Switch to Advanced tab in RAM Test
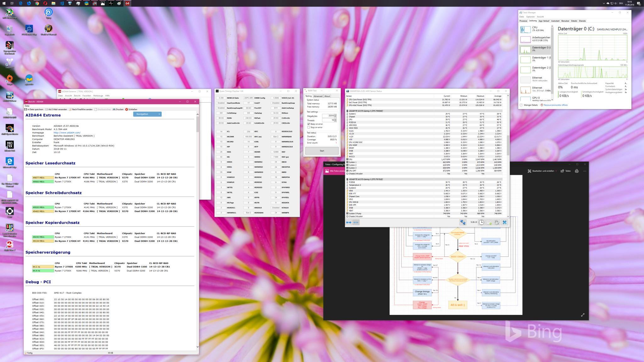This screenshot has width=644, height=362. click(x=318, y=96)
